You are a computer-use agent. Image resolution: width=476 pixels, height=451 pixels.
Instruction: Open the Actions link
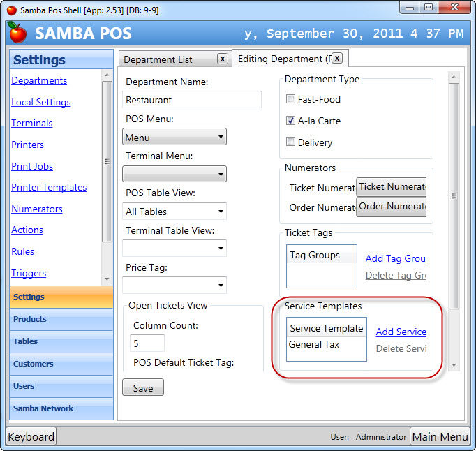pos(27,230)
